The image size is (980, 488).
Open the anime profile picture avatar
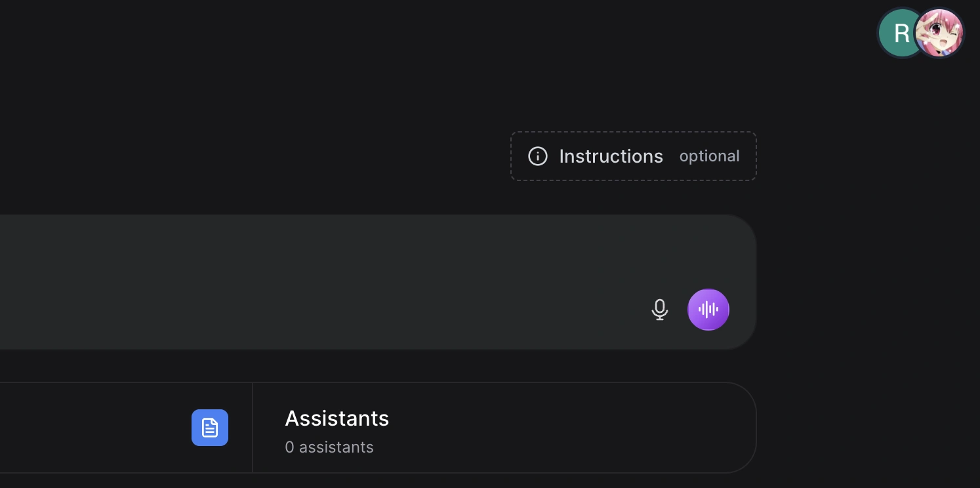coord(940,33)
